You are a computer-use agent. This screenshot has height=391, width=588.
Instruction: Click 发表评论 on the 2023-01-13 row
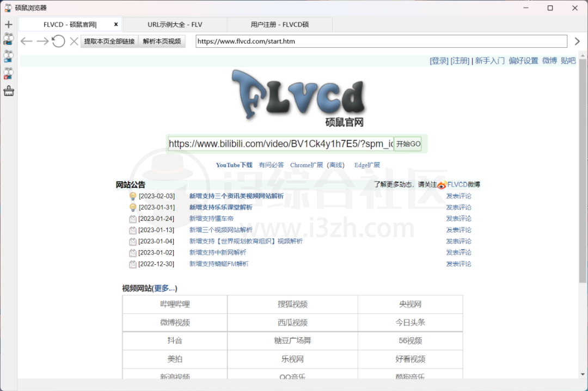pos(458,230)
